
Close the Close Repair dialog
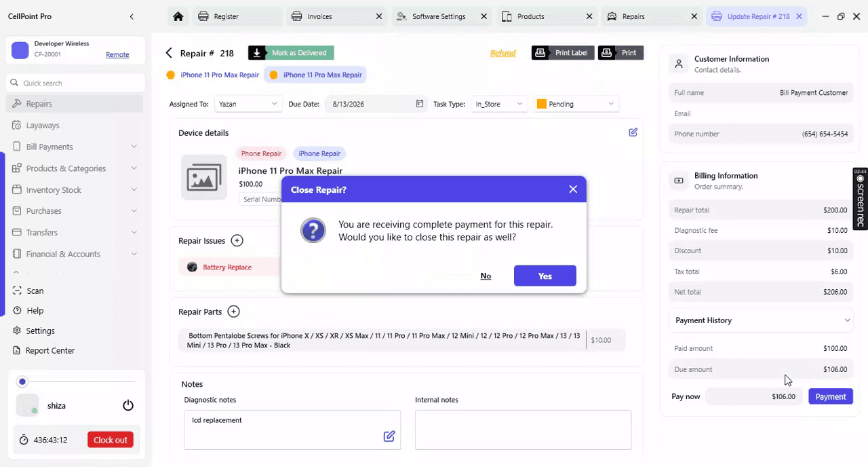point(573,189)
